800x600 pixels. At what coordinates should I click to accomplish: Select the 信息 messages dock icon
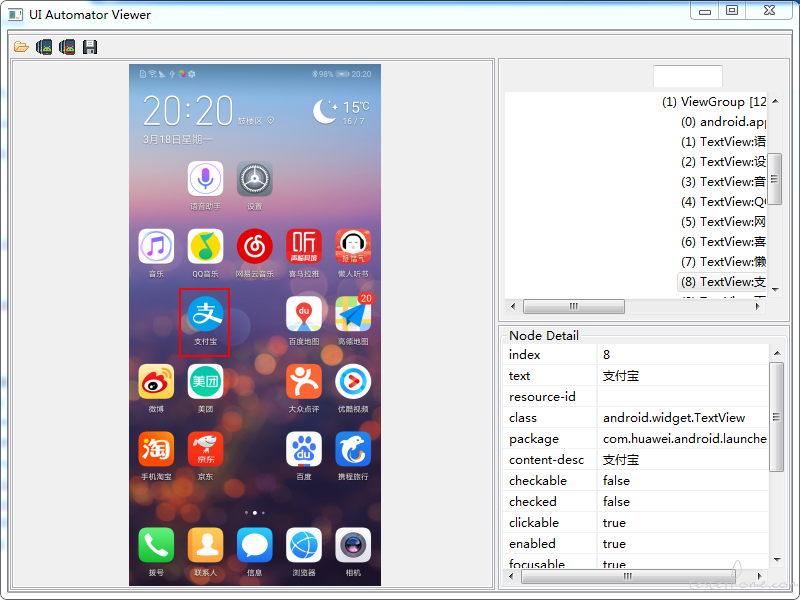pyautogui.click(x=255, y=545)
